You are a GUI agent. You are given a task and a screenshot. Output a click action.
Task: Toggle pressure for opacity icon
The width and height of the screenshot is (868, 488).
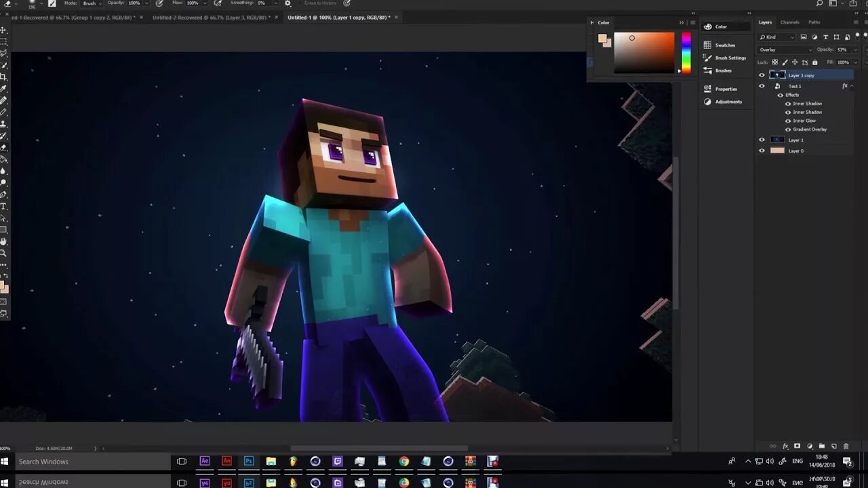point(159,3)
